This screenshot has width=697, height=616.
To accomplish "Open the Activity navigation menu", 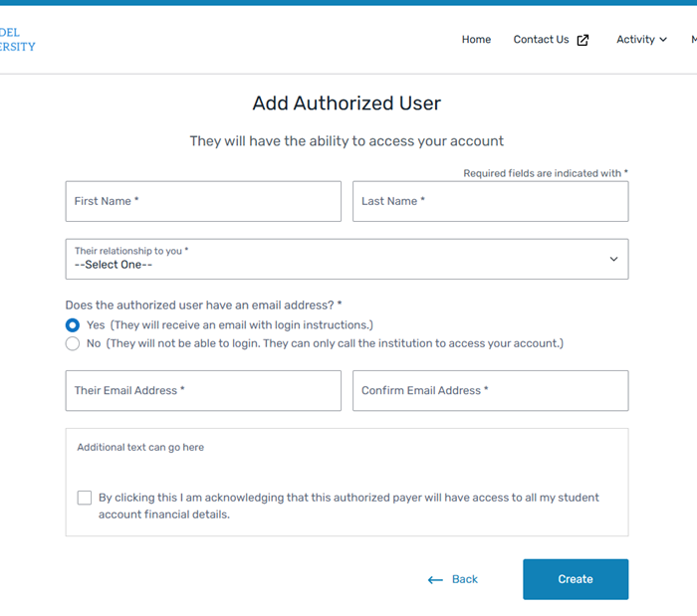I will (x=635, y=40).
